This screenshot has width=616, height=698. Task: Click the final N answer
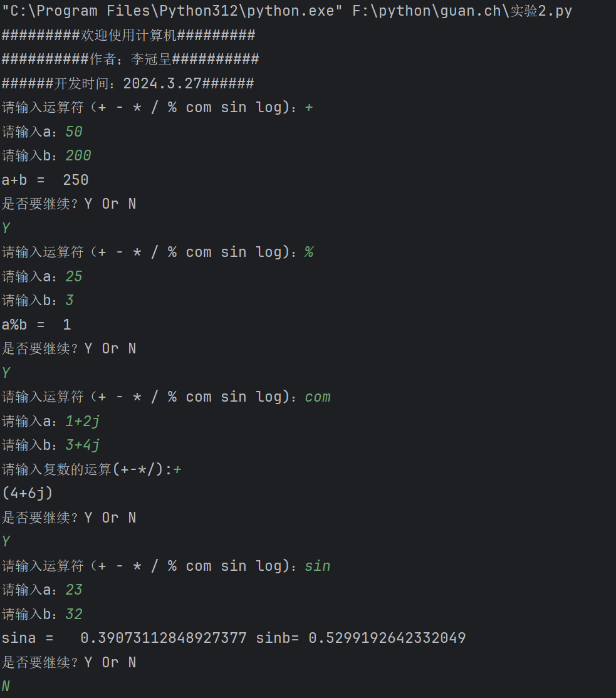click(x=6, y=686)
